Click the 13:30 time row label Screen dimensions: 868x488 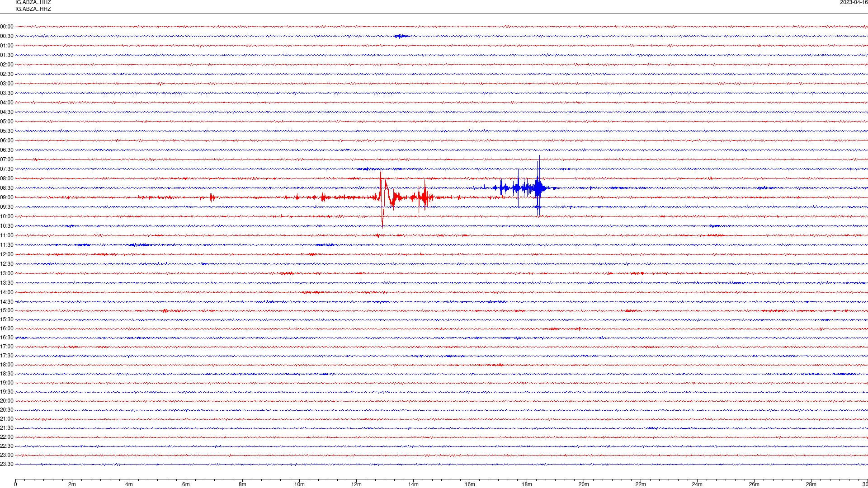[7, 283]
